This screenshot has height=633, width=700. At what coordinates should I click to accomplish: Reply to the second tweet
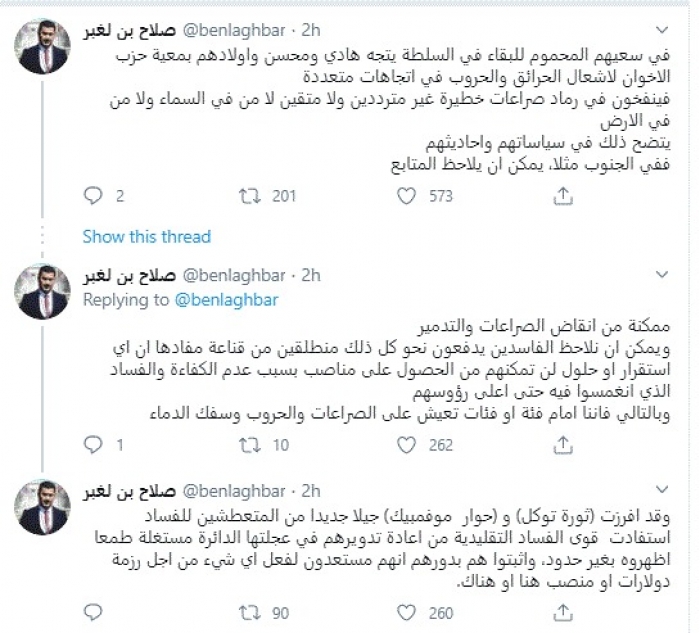click(x=93, y=445)
